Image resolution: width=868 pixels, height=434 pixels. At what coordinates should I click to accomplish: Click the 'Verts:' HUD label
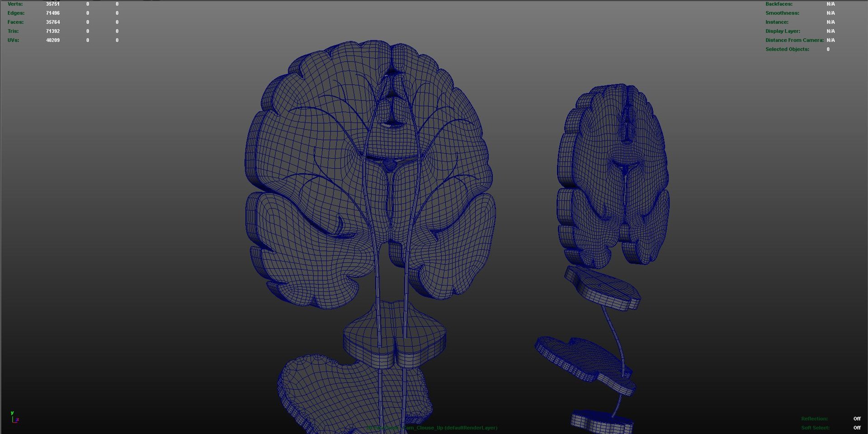tap(15, 4)
